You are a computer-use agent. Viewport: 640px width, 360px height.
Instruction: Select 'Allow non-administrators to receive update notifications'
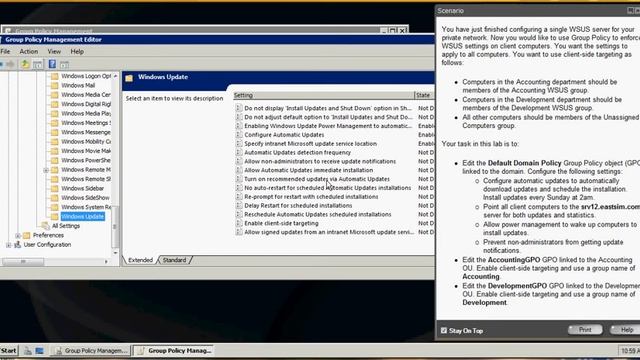pyautogui.click(x=320, y=161)
